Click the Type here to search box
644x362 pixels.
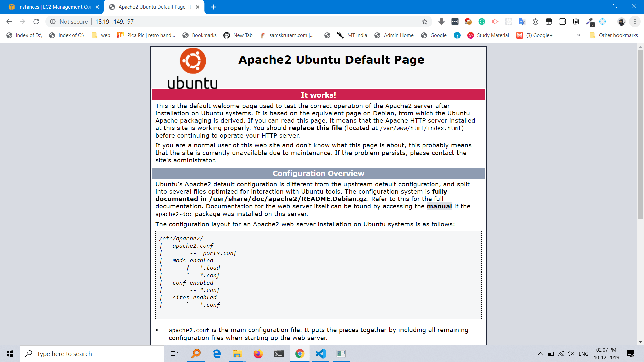tap(92, 354)
